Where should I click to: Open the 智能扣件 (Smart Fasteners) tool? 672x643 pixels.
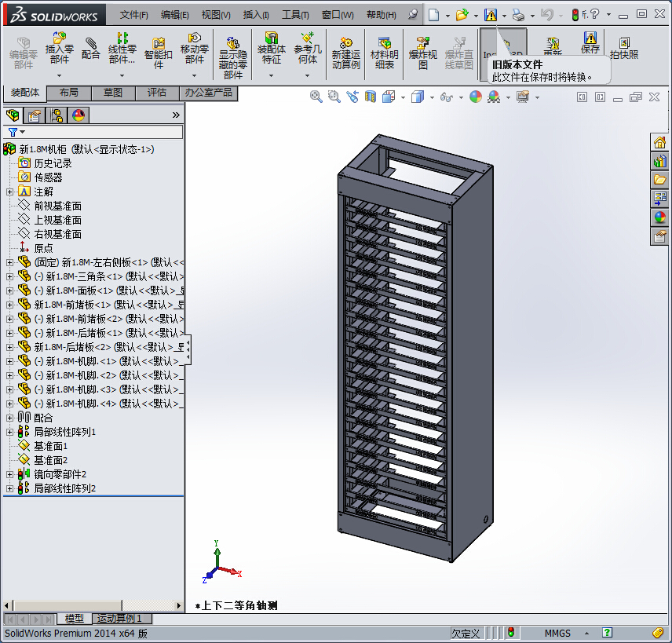(x=158, y=53)
